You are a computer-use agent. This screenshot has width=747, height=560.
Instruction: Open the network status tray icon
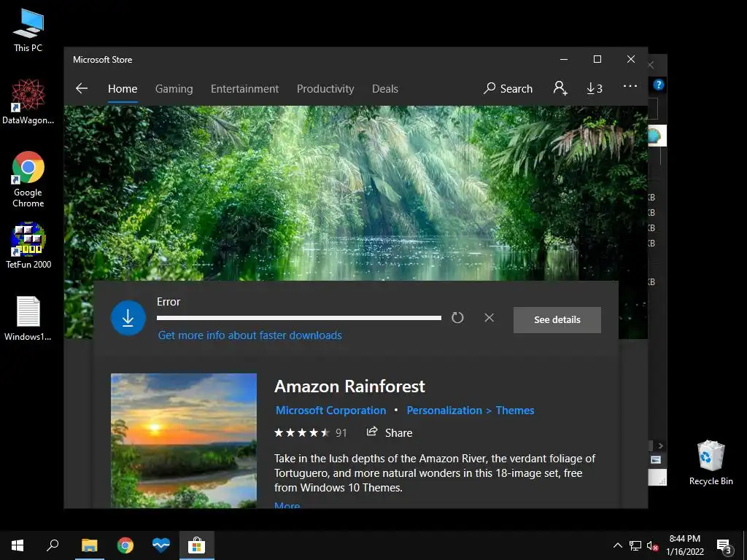635,545
